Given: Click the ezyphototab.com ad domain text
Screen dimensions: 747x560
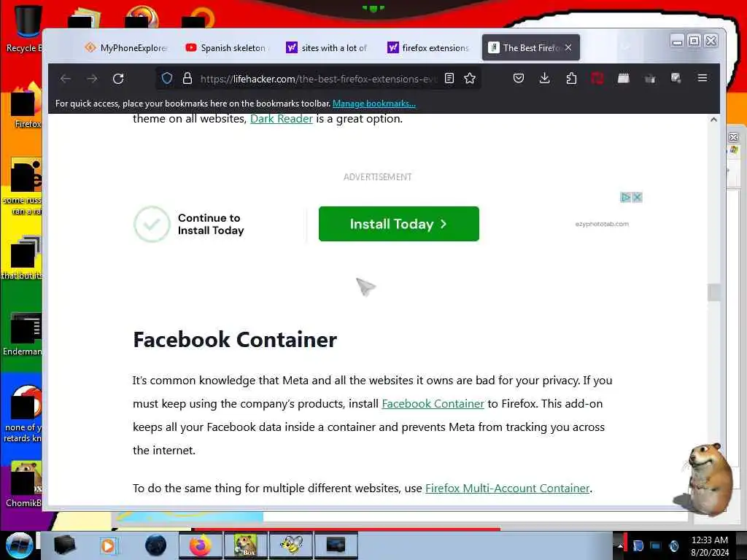Looking at the screenshot, I should pos(602,224).
